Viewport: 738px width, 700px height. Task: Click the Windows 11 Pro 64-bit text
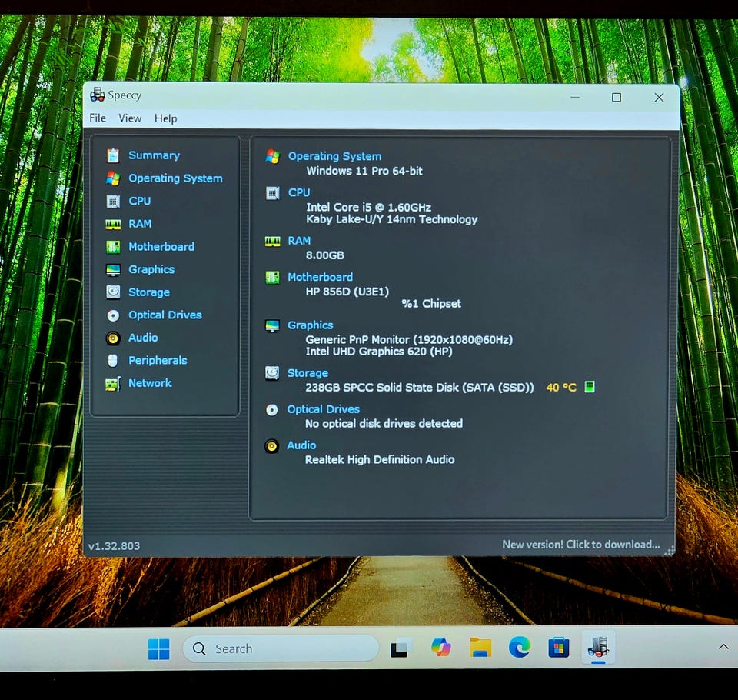click(x=364, y=171)
